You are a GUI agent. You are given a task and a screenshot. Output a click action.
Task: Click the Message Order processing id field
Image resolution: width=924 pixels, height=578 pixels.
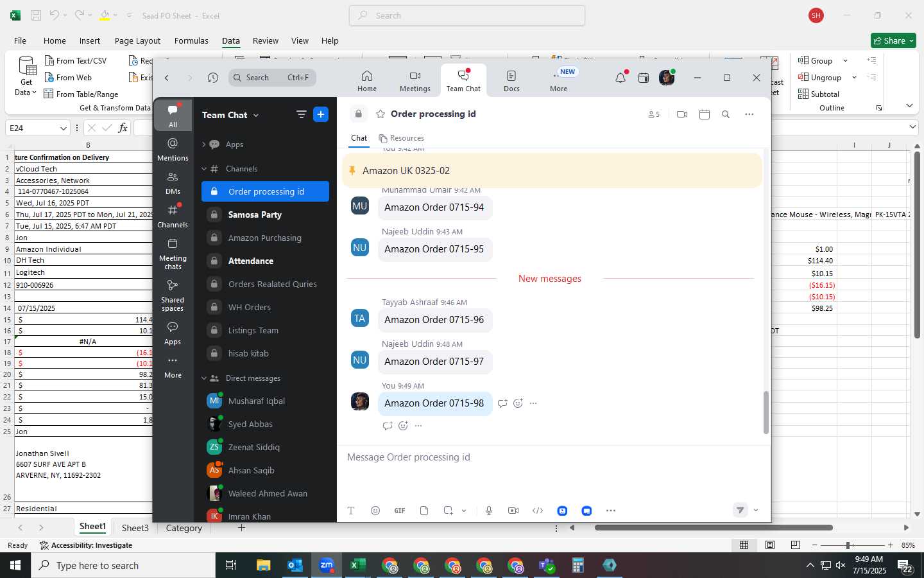point(553,457)
